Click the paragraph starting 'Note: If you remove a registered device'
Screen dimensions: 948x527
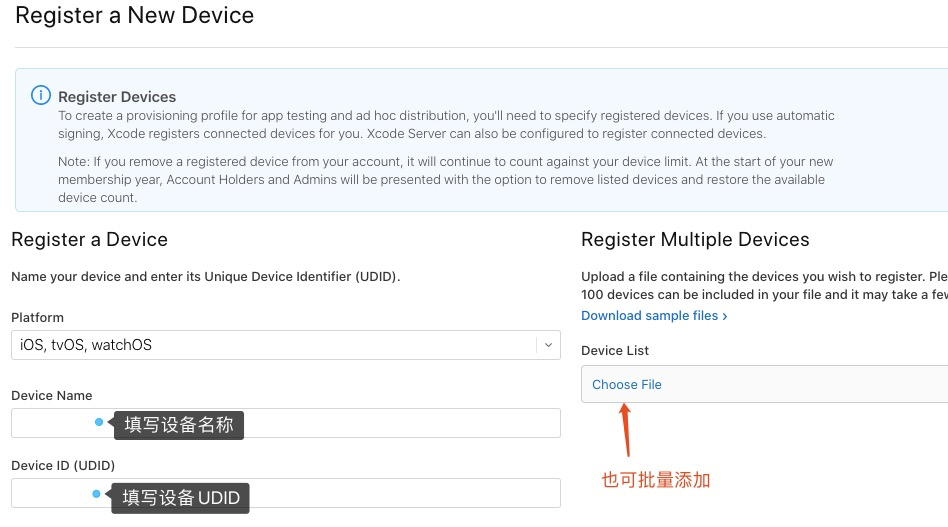446,179
